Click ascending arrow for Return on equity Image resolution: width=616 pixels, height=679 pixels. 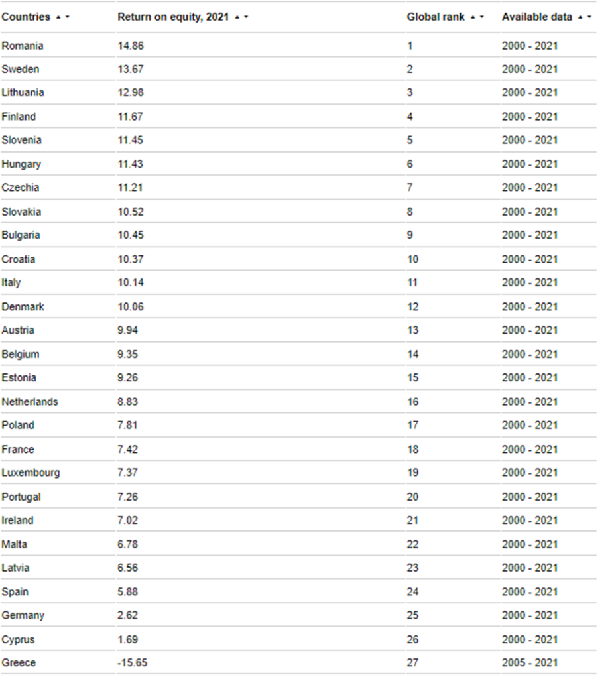click(x=237, y=17)
